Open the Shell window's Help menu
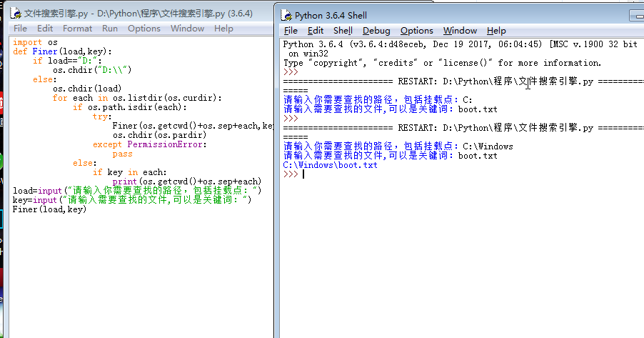The image size is (644, 338). [496, 31]
